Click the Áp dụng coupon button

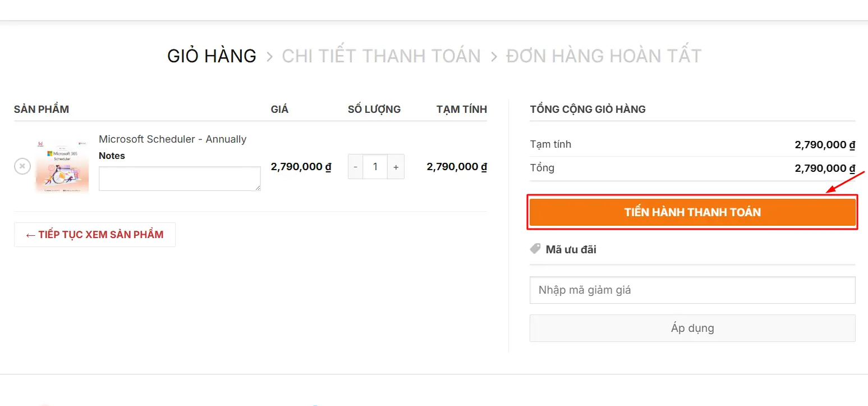[692, 328]
